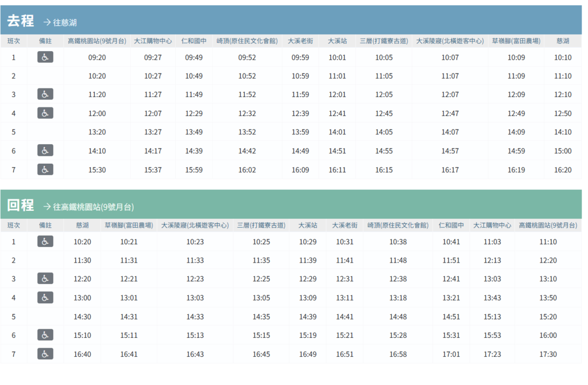Click return time 15:53 cell

point(492,335)
